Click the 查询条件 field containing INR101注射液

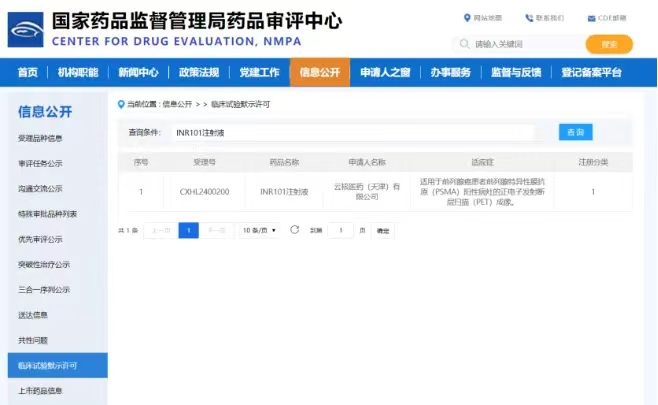point(352,133)
